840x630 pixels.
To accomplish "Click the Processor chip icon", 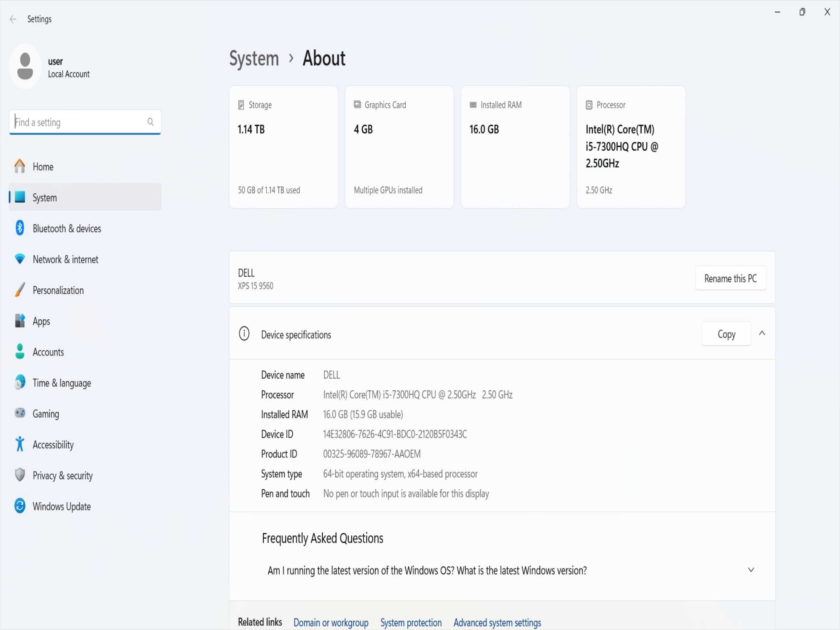I will tap(589, 105).
